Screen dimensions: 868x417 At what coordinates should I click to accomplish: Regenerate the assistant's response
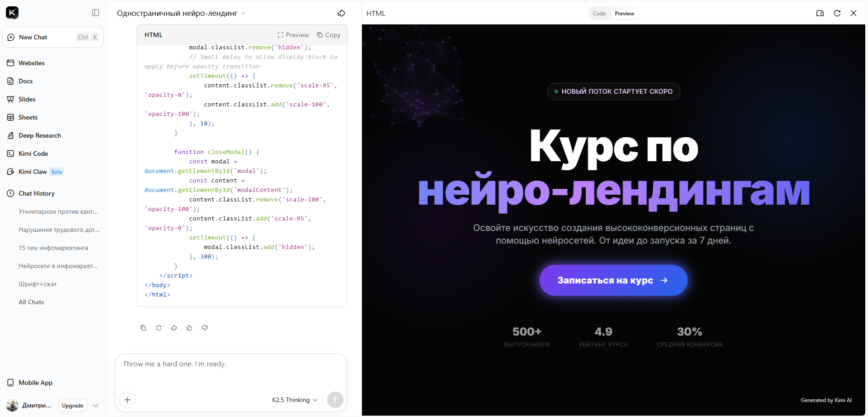click(158, 328)
